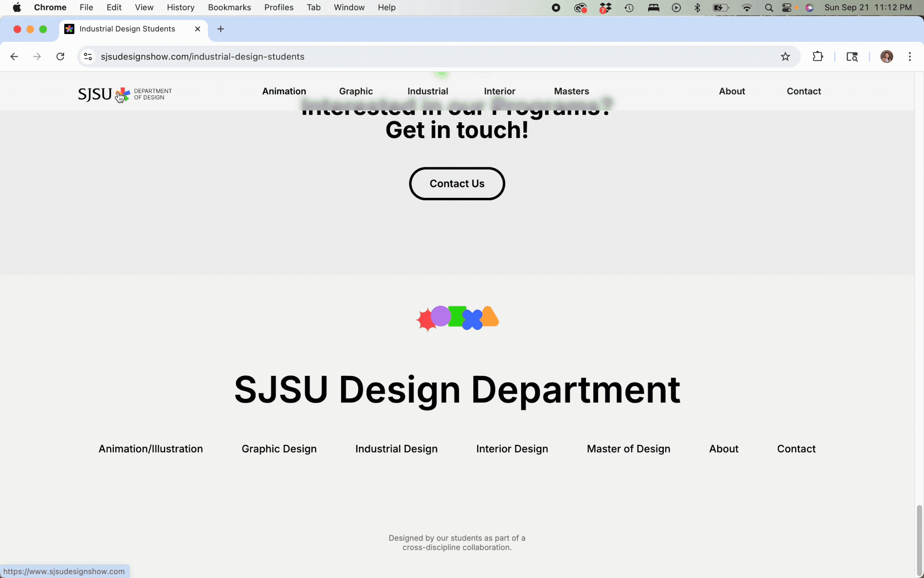
Task: Navigate to Industrial in top nav
Action: pyautogui.click(x=427, y=91)
